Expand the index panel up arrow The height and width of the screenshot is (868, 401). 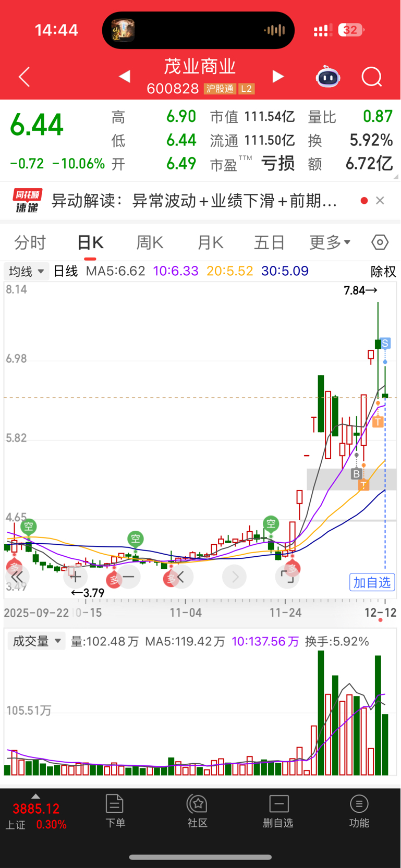35,796
